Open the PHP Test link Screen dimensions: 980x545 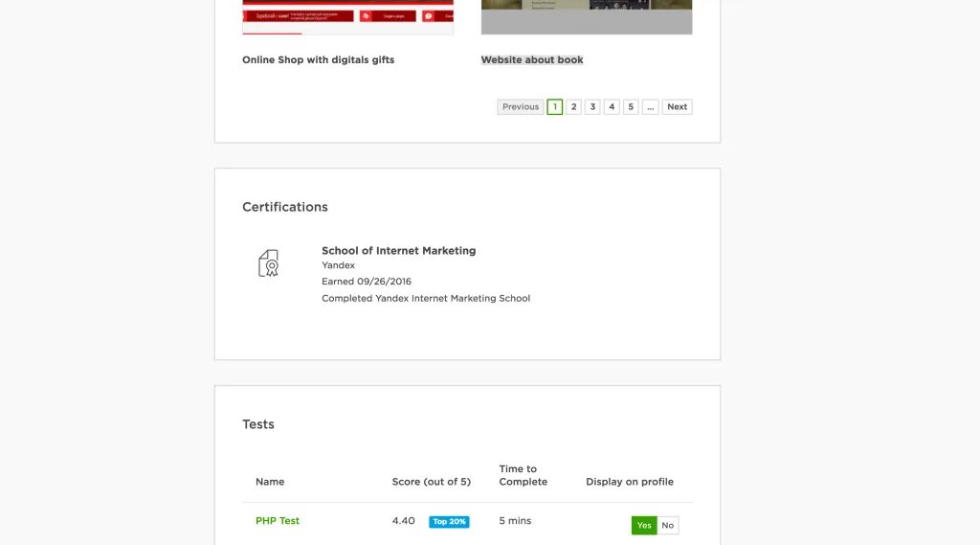(278, 521)
